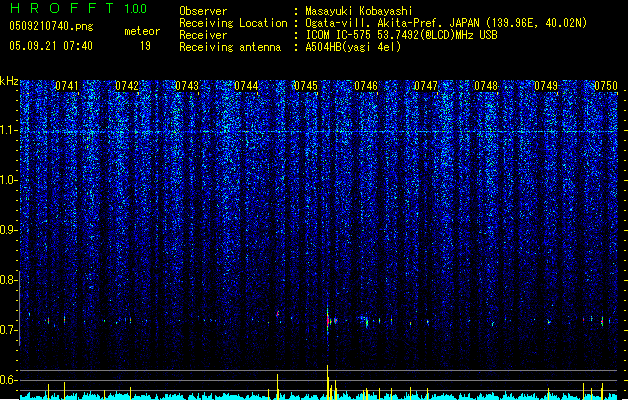Click the 0.6 kHz axis label
The image size is (629, 400).
coord(8,380)
